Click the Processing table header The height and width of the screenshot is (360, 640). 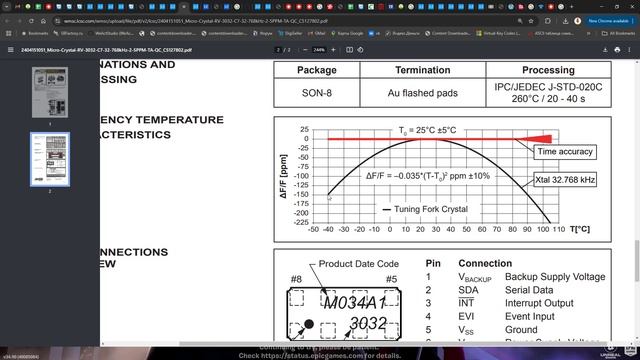coord(548,70)
